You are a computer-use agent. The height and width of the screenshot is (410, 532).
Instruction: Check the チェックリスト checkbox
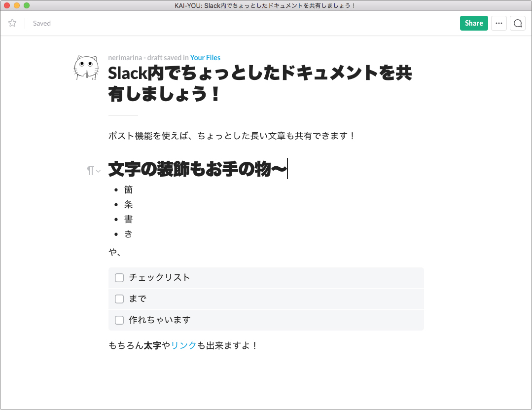(119, 278)
